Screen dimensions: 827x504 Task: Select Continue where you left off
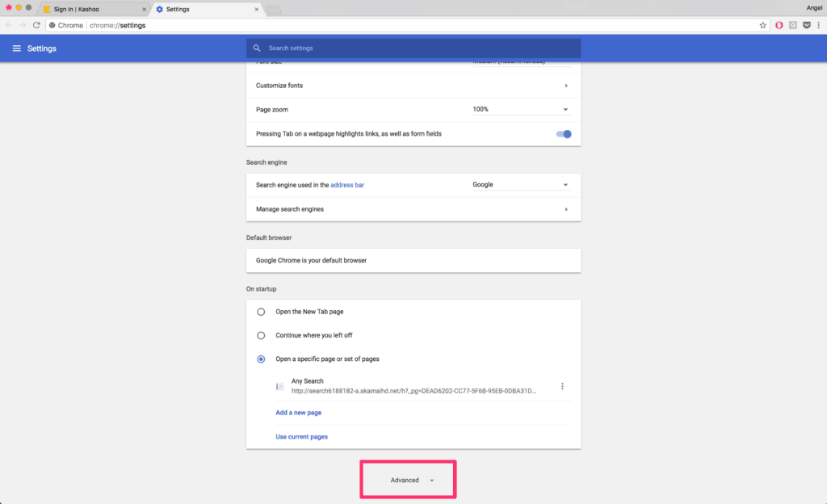(x=261, y=335)
